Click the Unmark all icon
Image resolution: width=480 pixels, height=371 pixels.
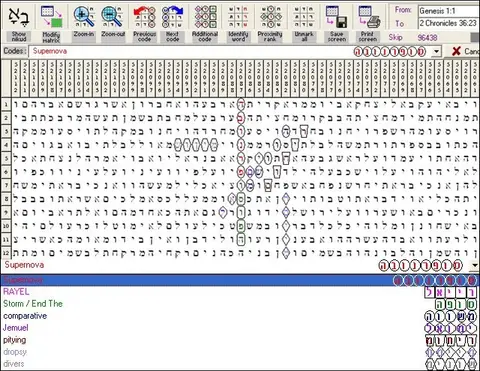[x=304, y=17]
